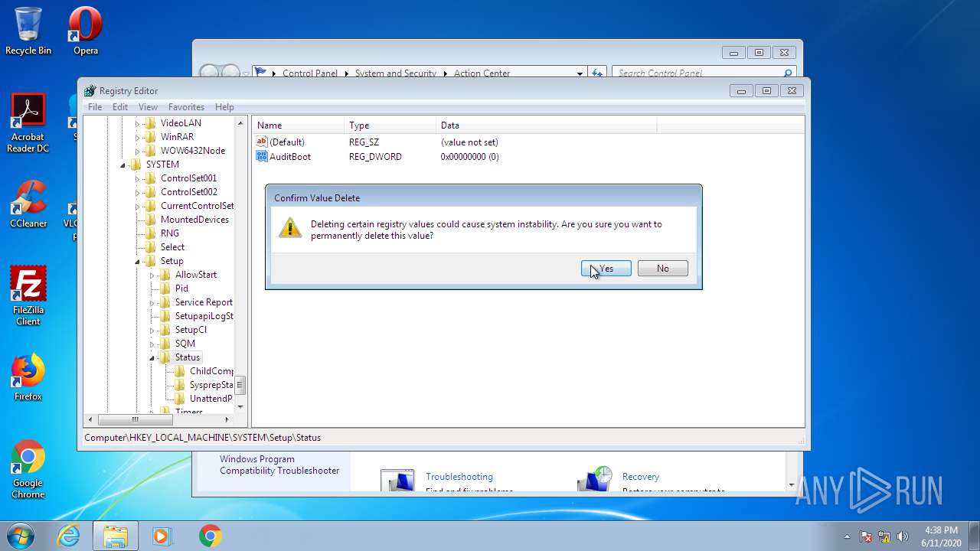The image size is (980, 551).
Task: Show hidden system tray icons
Action: 847,536
